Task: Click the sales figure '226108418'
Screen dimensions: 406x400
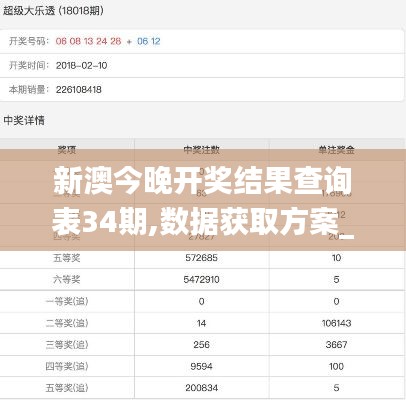Action: tap(79, 89)
